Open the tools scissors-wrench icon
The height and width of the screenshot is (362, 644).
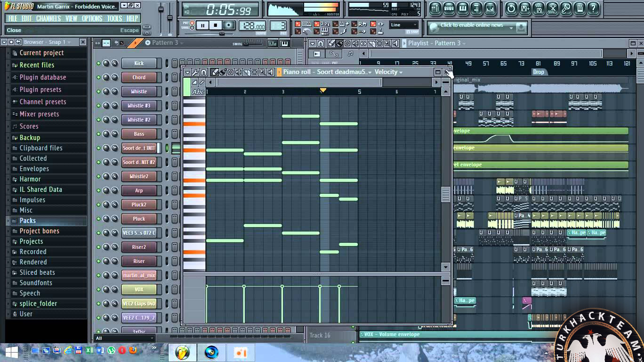[553, 8]
